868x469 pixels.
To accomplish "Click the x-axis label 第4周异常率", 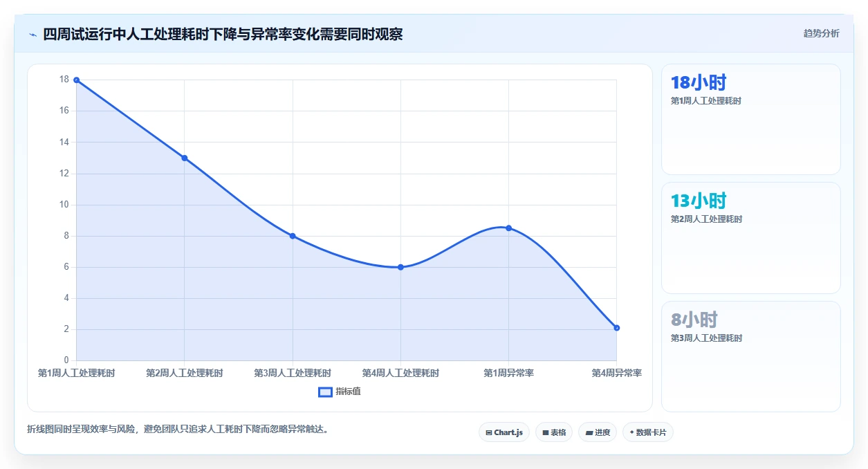I will [616, 373].
